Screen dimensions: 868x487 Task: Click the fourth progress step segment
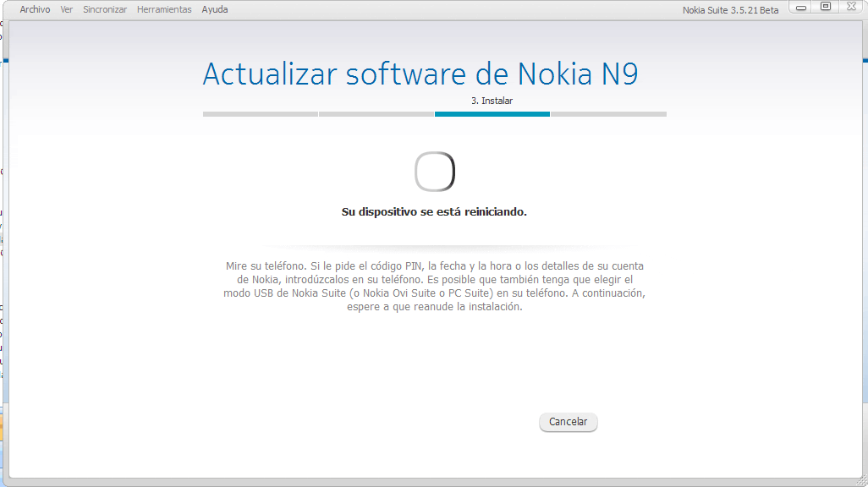click(x=608, y=113)
